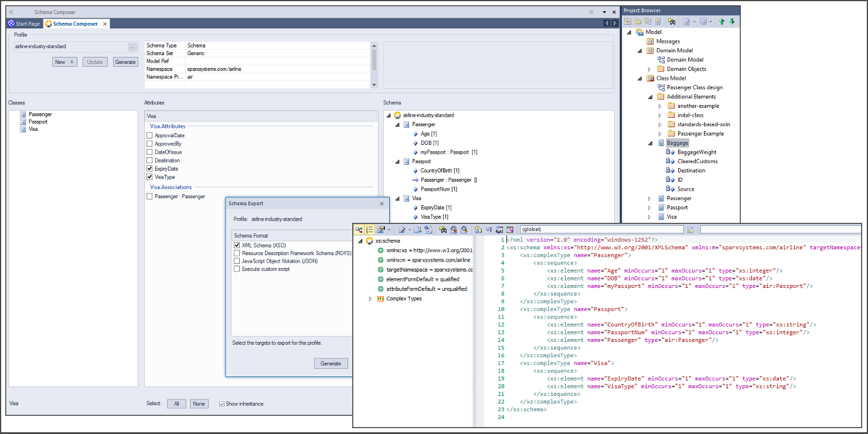Screen dimensions: 868x434
Task: Click the Select All button
Action: coord(176,404)
